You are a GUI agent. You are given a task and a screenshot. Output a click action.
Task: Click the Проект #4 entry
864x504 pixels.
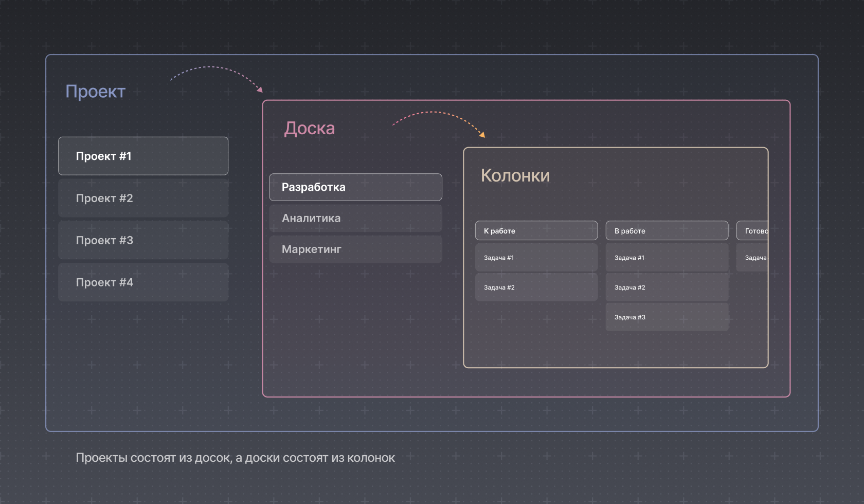(143, 282)
